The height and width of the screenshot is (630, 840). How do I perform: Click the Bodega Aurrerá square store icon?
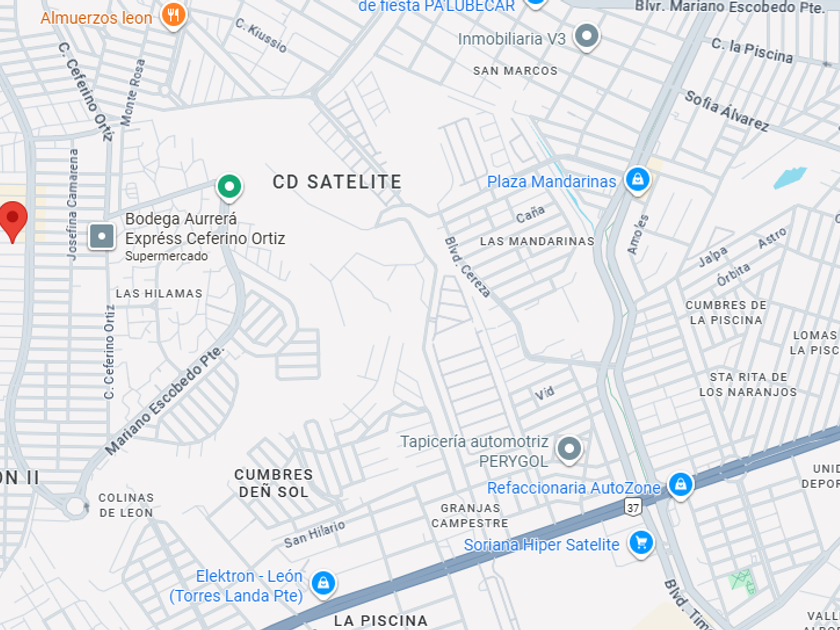click(102, 236)
